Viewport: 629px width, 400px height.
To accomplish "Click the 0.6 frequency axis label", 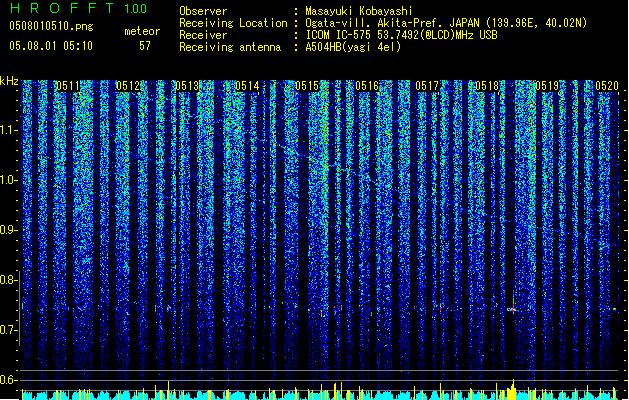I will (x=8, y=380).
